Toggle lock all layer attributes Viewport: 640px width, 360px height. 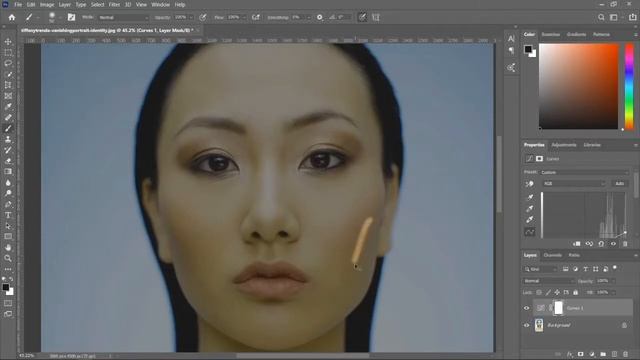576,292
